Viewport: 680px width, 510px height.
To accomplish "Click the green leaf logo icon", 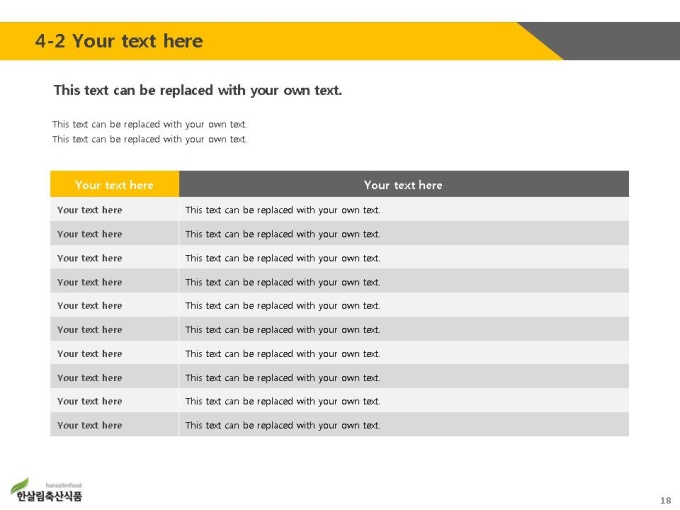I will (20, 486).
